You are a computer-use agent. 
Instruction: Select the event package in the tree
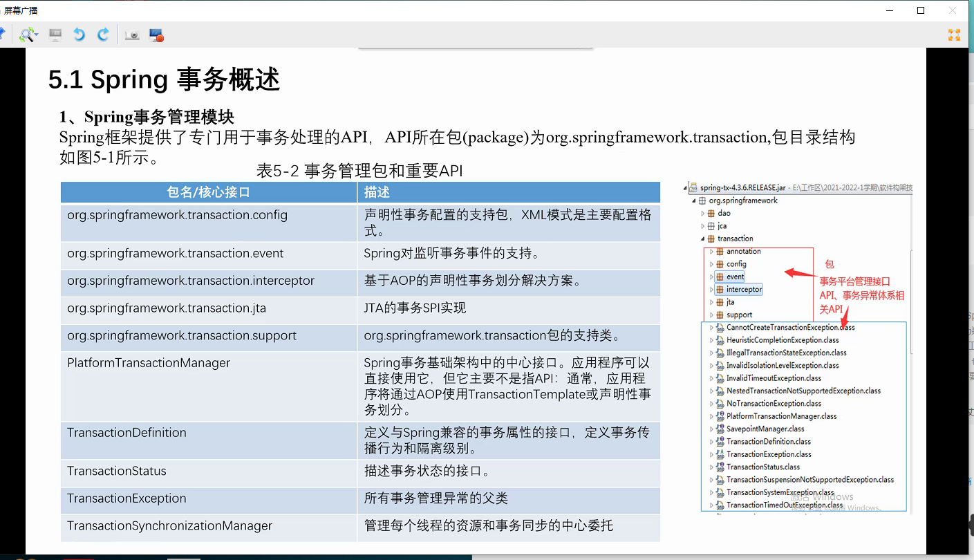coord(736,277)
